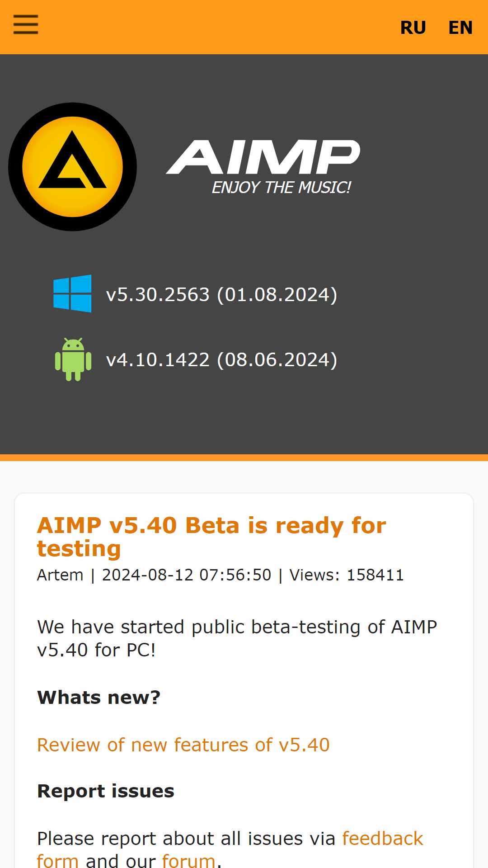This screenshot has height=868, width=488.
Task: Click the Views: 158411 counter text
Action: 347,575
